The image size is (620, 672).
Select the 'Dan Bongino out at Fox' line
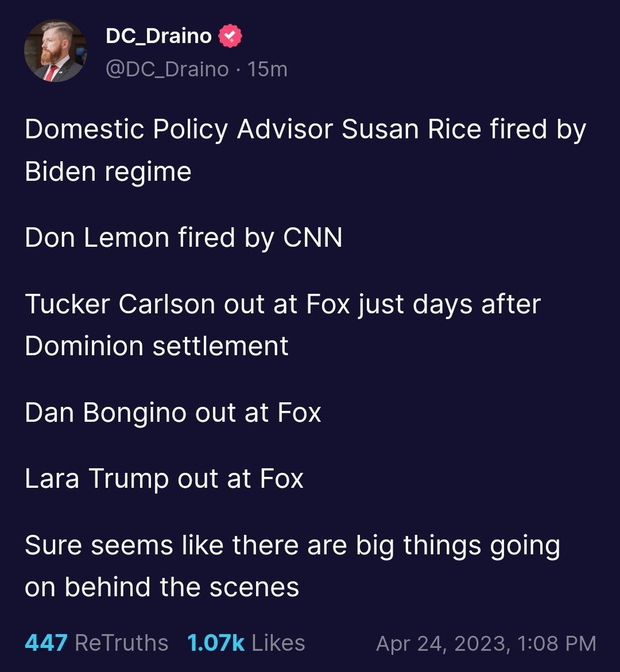tap(173, 412)
